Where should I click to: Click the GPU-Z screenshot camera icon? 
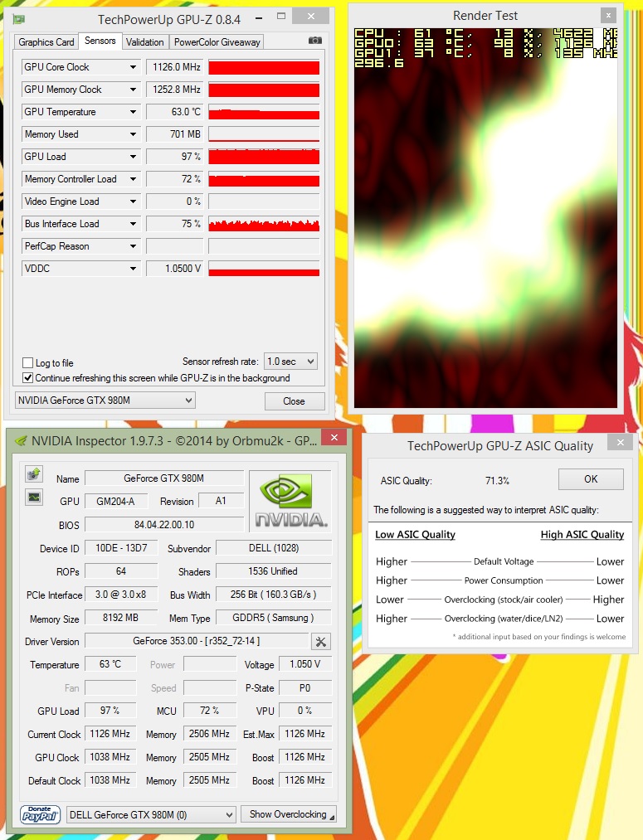pyautogui.click(x=315, y=41)
